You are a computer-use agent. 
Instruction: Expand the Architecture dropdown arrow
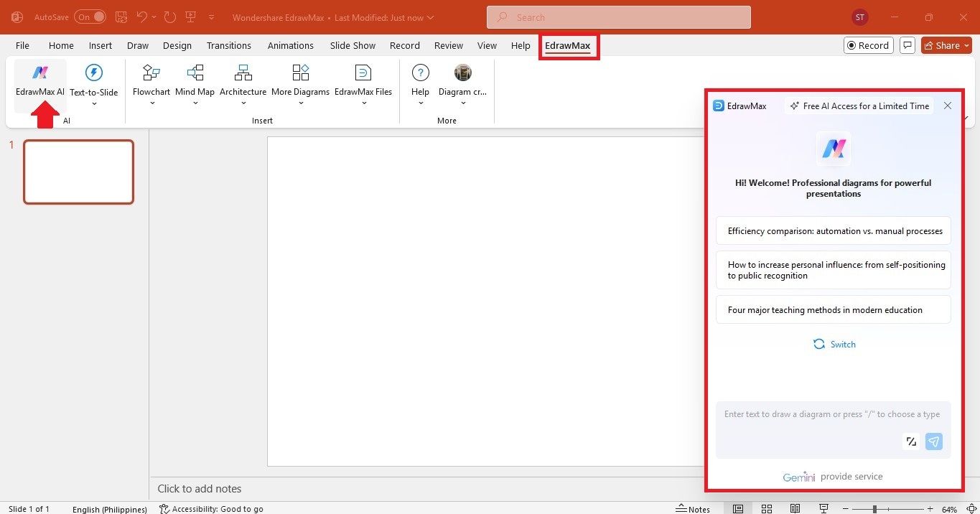pos(243,103)
